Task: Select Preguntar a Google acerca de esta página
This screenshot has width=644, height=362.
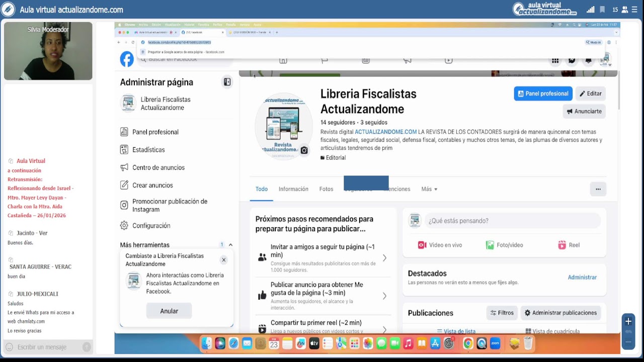Action: (x=186, y=52)
